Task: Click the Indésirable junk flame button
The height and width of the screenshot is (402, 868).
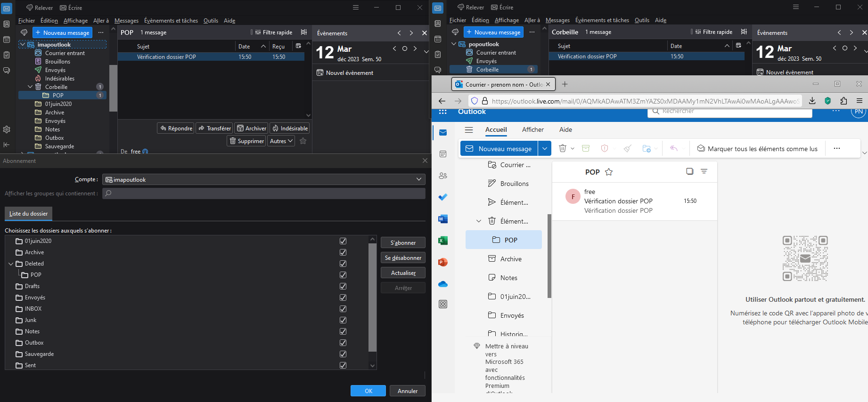Action: [276, 128]
